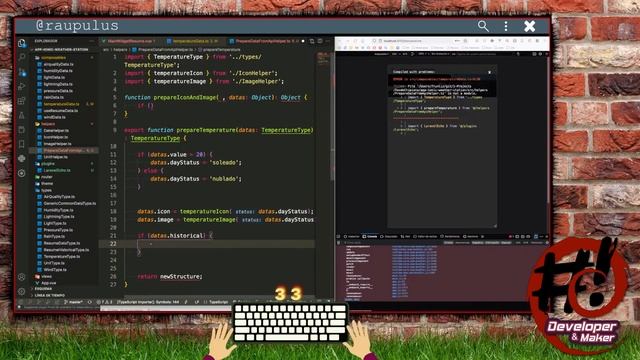
Task: Open pressureData.ts in explorer
Action: tap(58, 91)
